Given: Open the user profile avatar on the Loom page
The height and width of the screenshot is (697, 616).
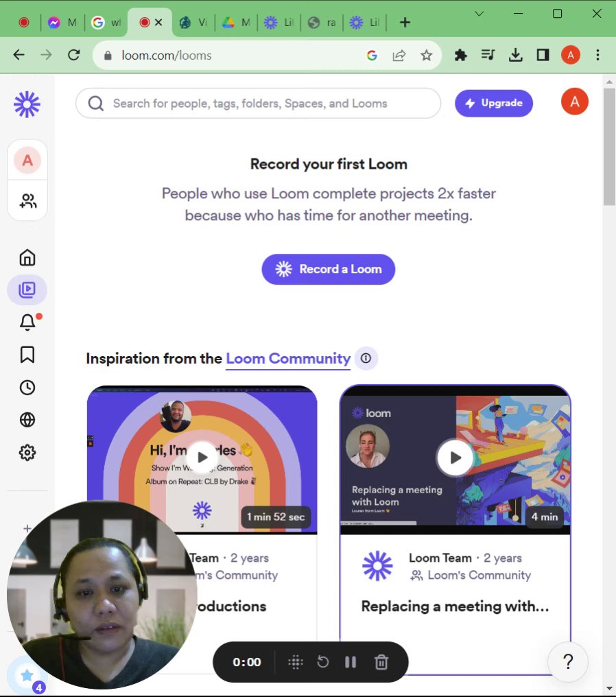Looking at the screenshot, I should 574,102.
